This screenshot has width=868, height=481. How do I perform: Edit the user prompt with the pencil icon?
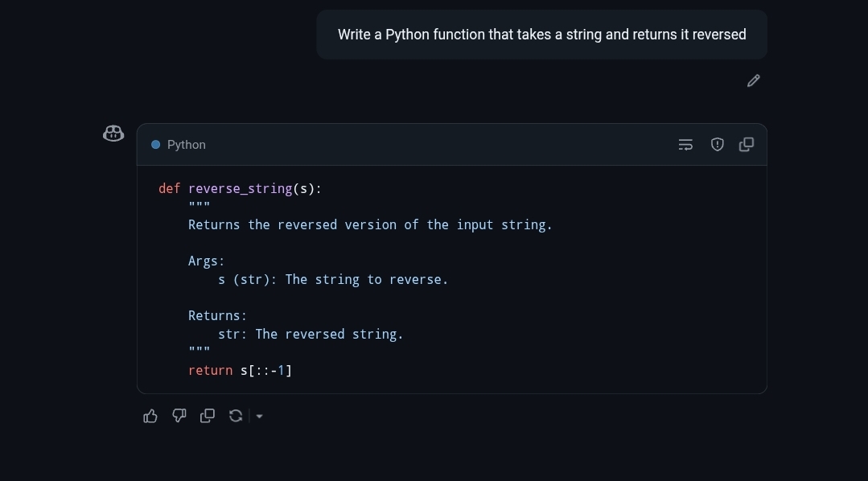point(754,80)
